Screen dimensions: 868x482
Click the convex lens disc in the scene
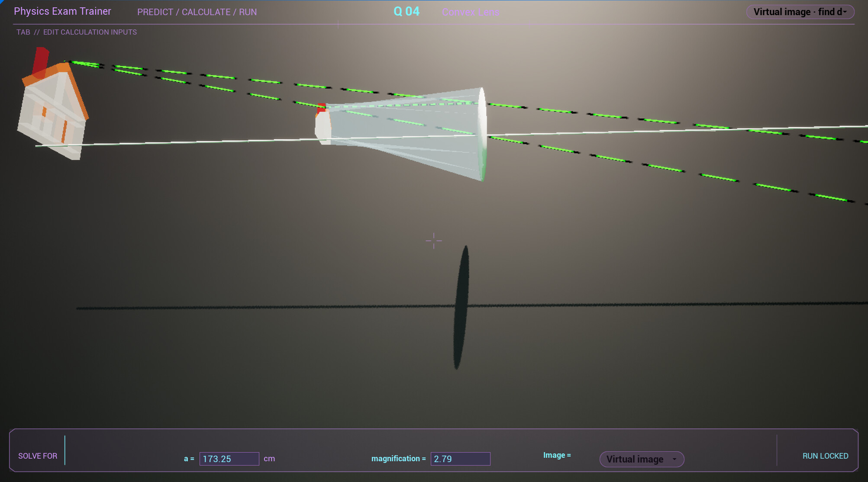482,134
